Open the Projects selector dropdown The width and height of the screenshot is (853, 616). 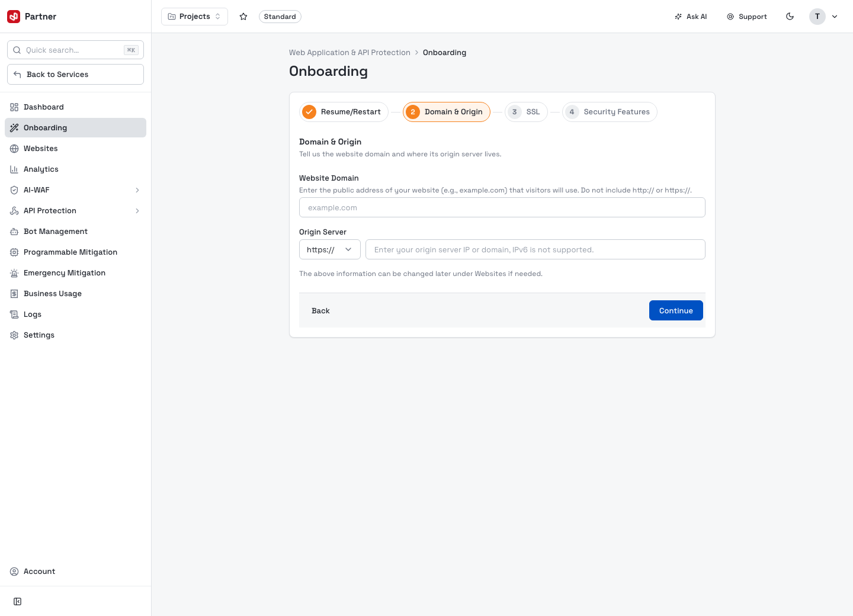pos(194,17)
